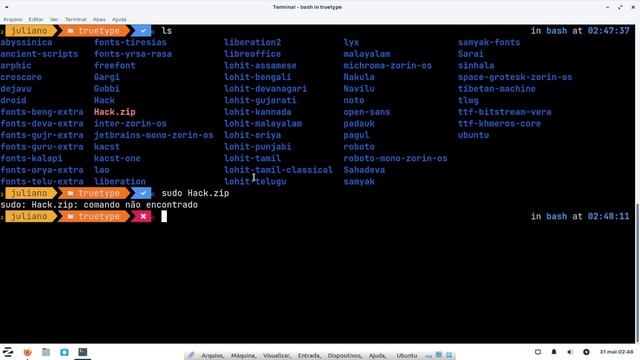Open Máquina in the VirtualBox toolbar
Image resolution: width=640 pixels, height=360 pixels.
point(243,356)
